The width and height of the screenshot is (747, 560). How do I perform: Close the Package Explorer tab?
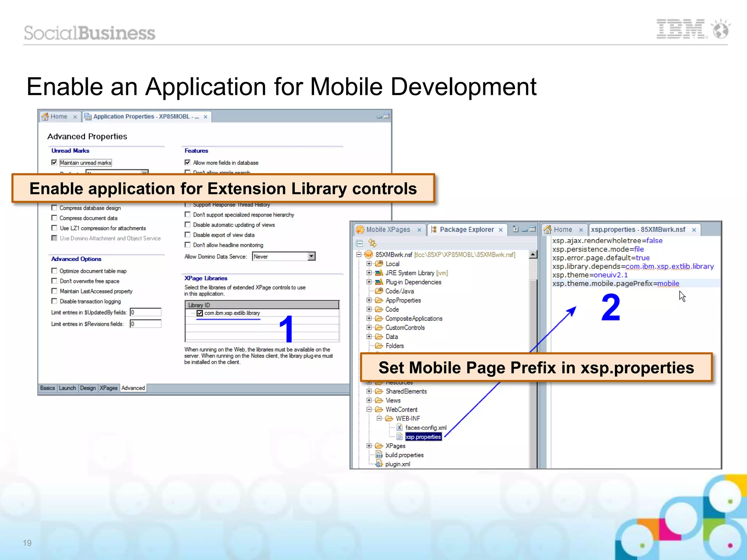[x=501, y=230]
